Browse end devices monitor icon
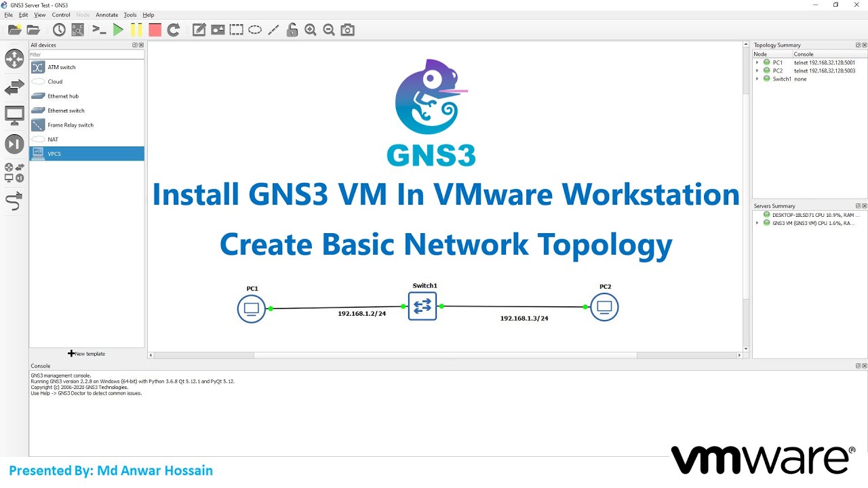Image resolution: width=868 pixels, height=488 pixels. click(x=14, y=115)
